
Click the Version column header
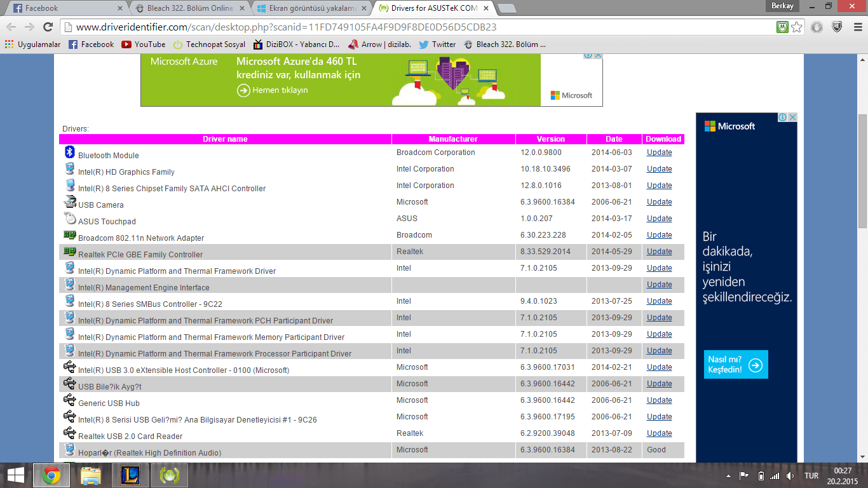coord(550,139)
